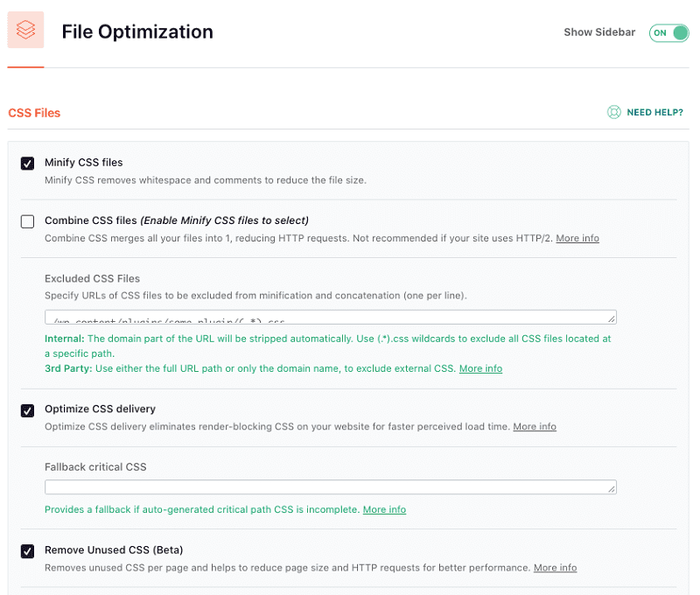
Task: Click the Minify CSS files label
Action: (83, 163)
